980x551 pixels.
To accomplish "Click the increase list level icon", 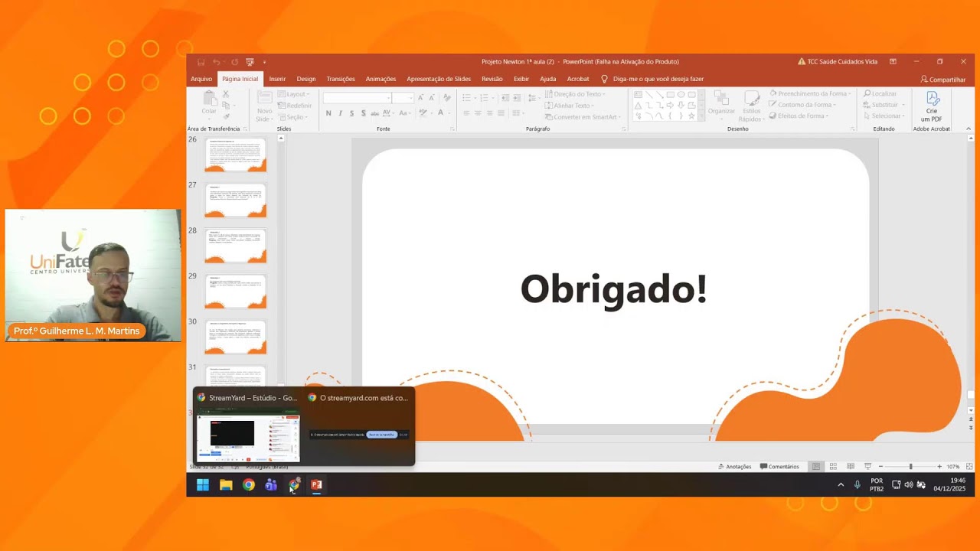I will coord(517,98).
